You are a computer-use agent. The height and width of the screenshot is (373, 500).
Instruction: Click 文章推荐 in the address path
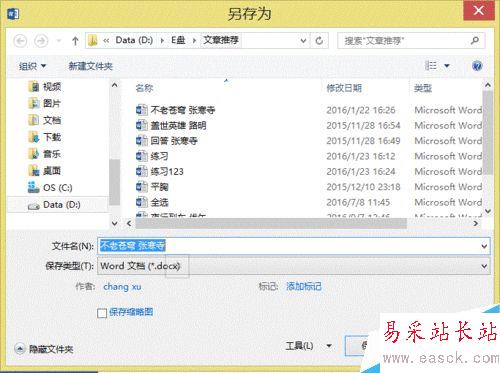221,40
